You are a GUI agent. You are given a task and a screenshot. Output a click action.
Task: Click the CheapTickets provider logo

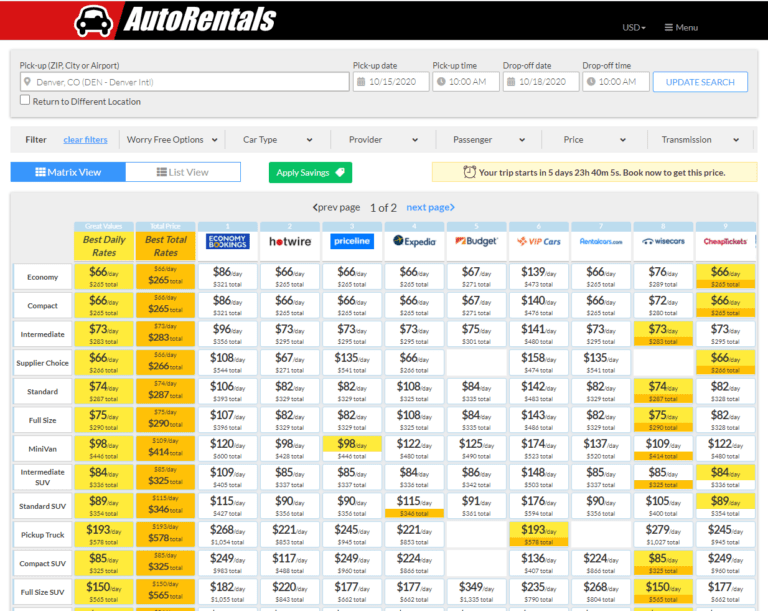point(725,241)
